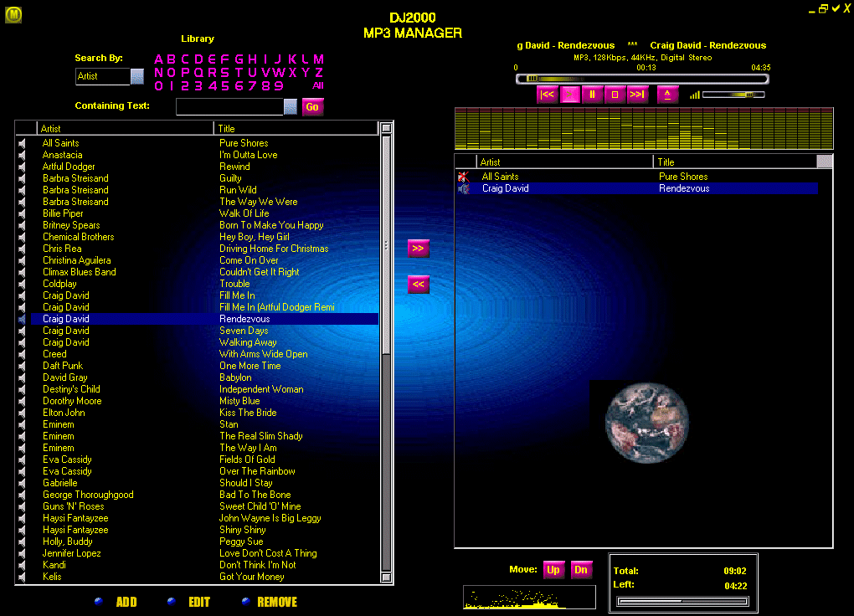Click speaker icon beside Kelis Got Your Money
This screenshot has width=854, height=616.
(22, 577)
